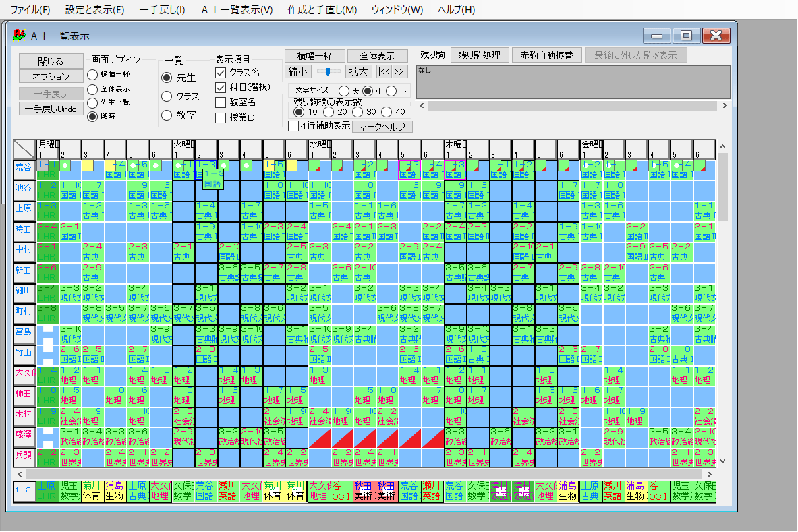
Task: Jump to the end with the >>| button
Action: coord(400,71)
